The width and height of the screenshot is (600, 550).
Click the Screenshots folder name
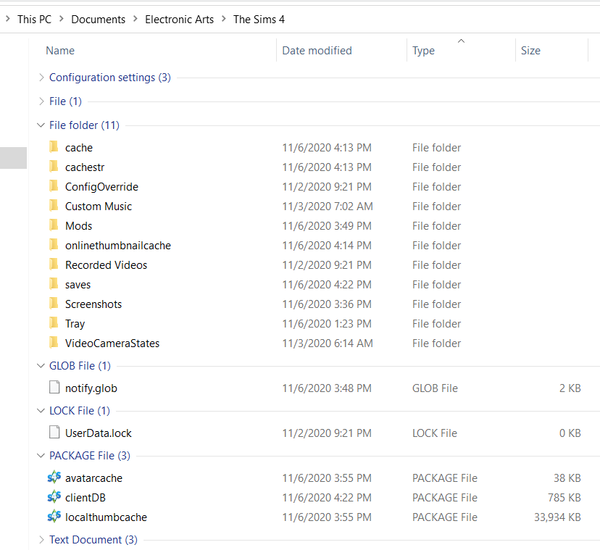93,304
